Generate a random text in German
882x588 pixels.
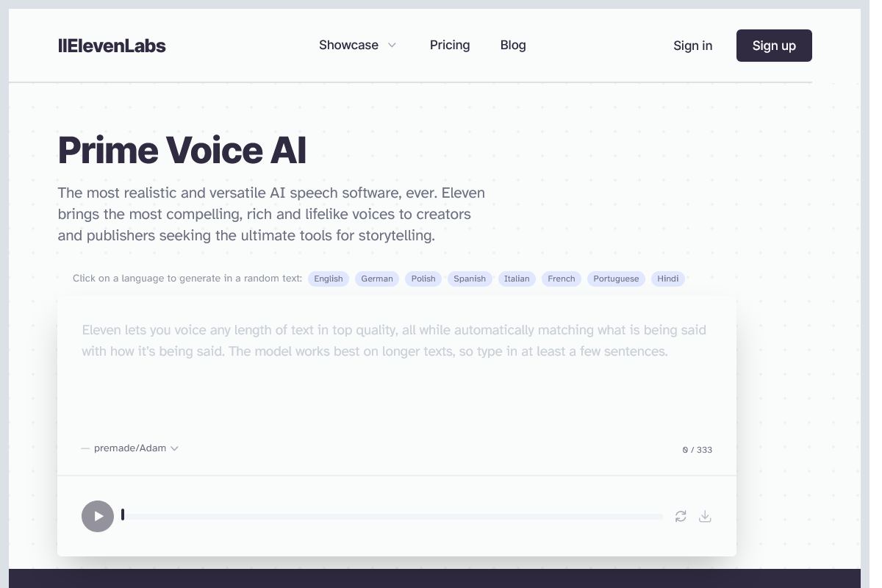(x=377, y=279)
